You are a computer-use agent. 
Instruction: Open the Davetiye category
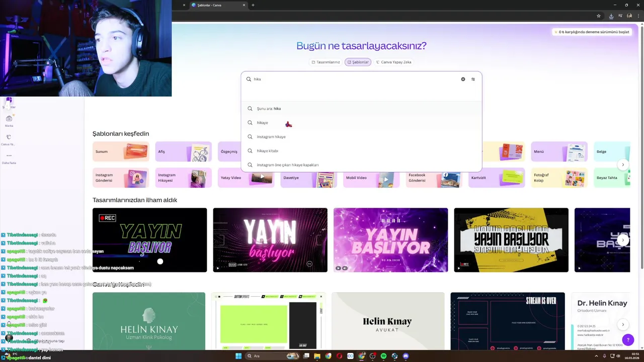308,177
